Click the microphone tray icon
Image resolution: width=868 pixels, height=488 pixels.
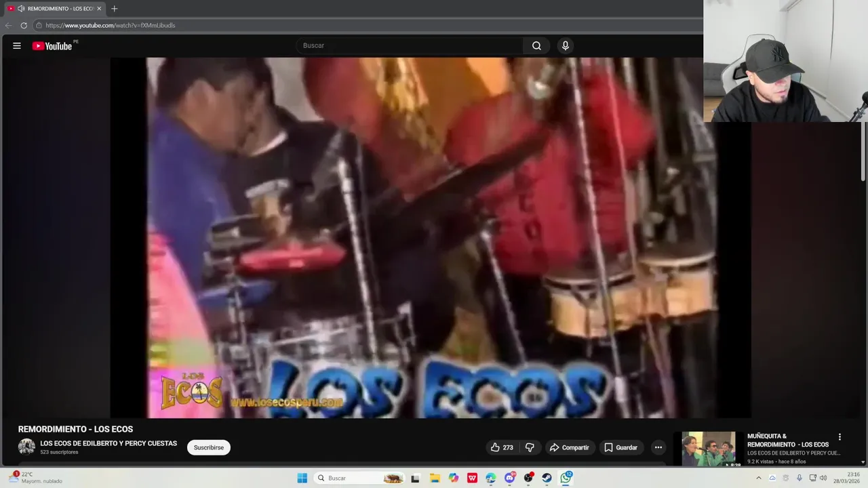tap(799, 478)
